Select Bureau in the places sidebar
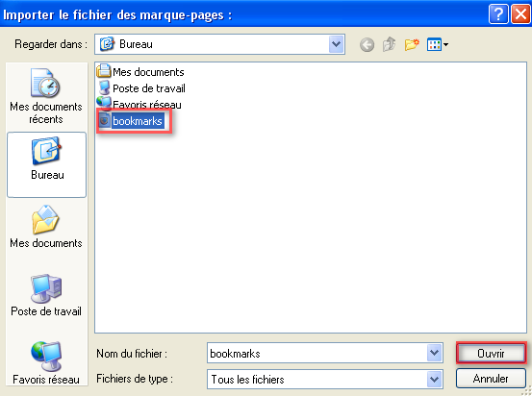This screenshot has height=396, width=532. [47, 164]
